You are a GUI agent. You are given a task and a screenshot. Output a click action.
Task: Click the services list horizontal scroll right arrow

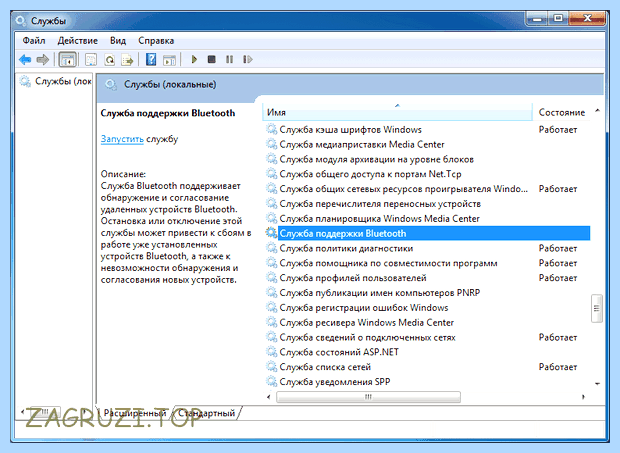[x=583, y=397]
